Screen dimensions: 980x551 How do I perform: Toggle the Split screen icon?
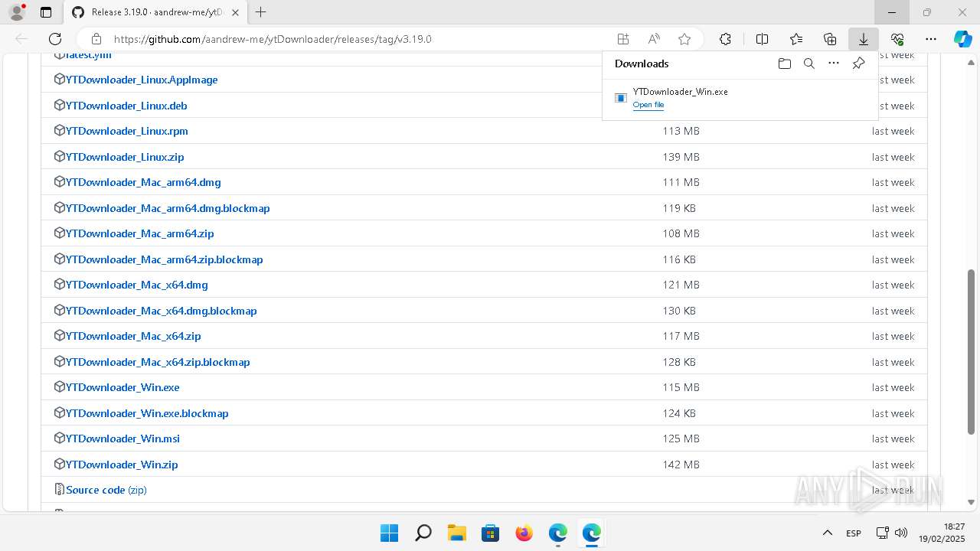point(762,39)
